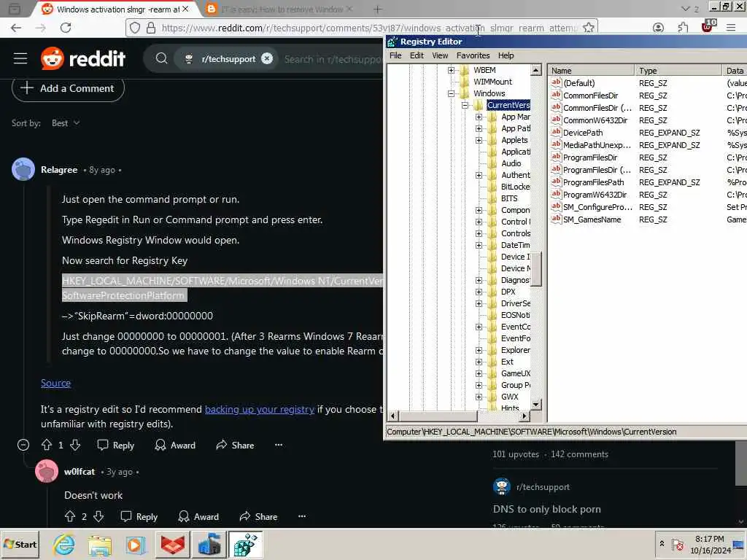Screen dimensions: 747x560
Task: Switch to the second Firefox tab
Action: [x=279, y=9]
